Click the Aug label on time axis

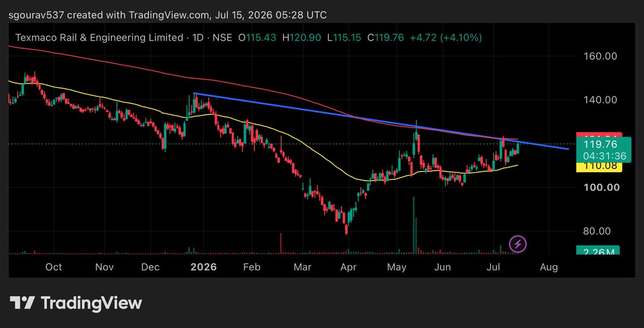point(549,267)
